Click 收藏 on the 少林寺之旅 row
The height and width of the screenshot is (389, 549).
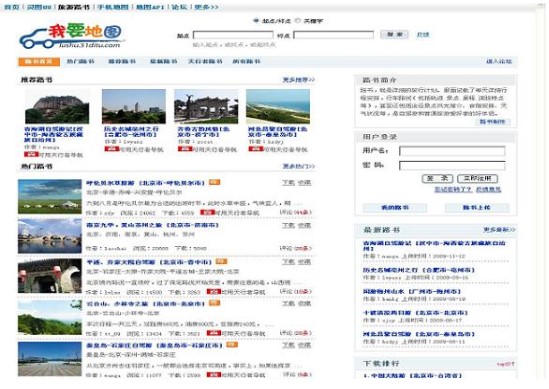tap(304, 304)
